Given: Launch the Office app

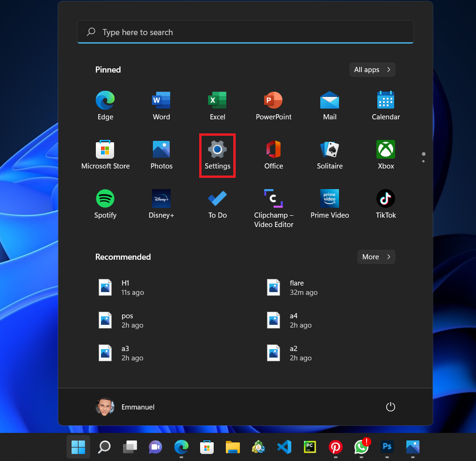Looking at the screenshot, I should 274,154.
